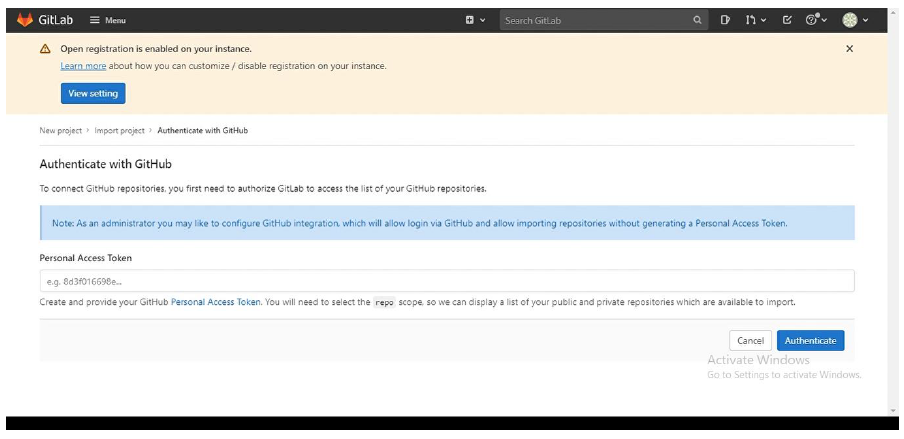Click the repo scope code text
The width and height of the screenshot is (904, 439).
[384, 302]
